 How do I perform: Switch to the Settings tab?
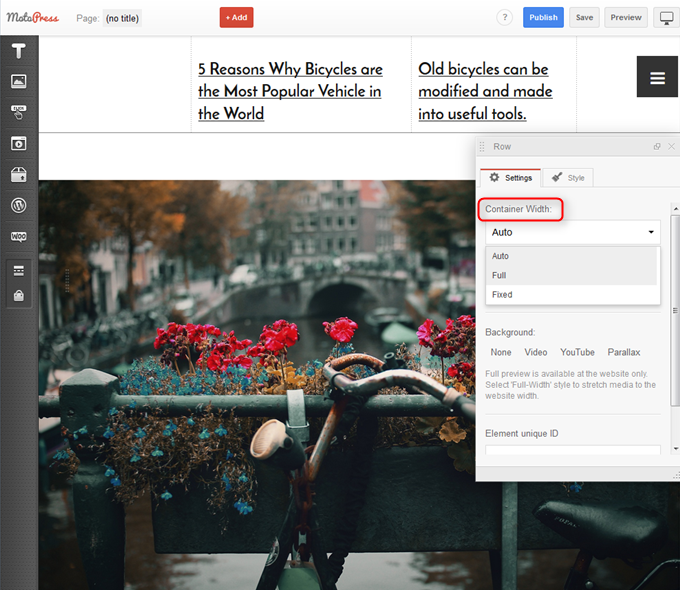pos(510,178)
